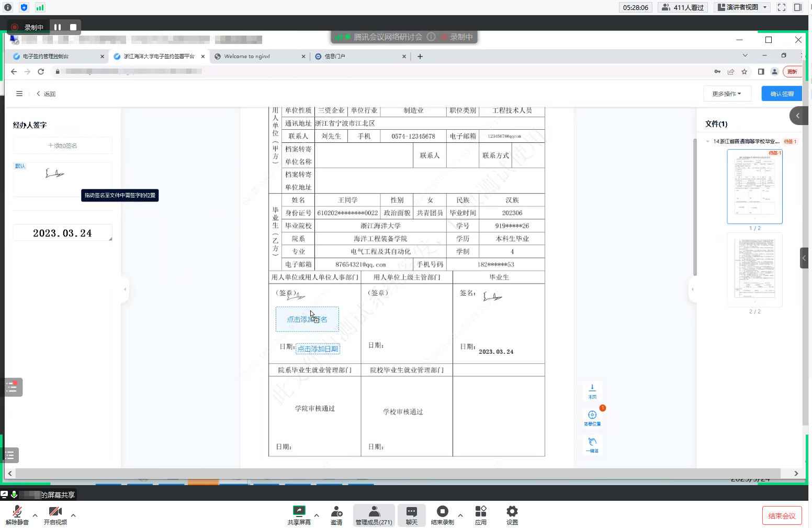Click 添加签名 in the signer panel
812x528 pixels.
[63, 145]
